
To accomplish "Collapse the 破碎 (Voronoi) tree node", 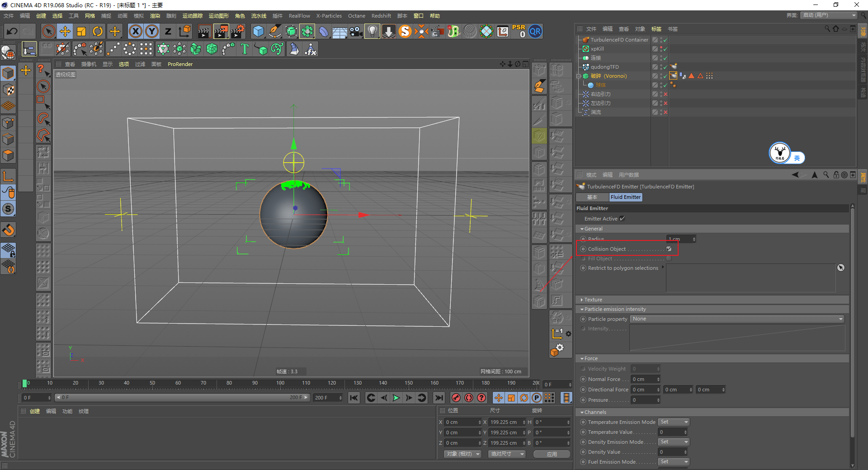I will [578, 76].
